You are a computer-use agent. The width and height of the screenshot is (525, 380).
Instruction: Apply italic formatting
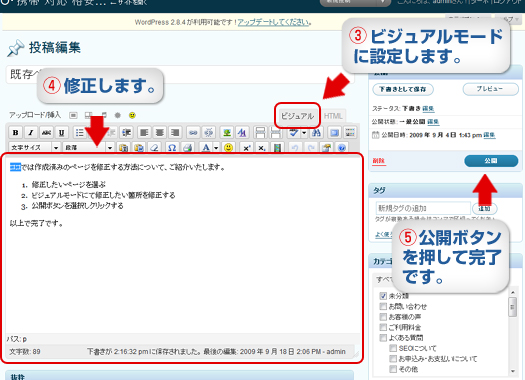(x=31, y=133)
